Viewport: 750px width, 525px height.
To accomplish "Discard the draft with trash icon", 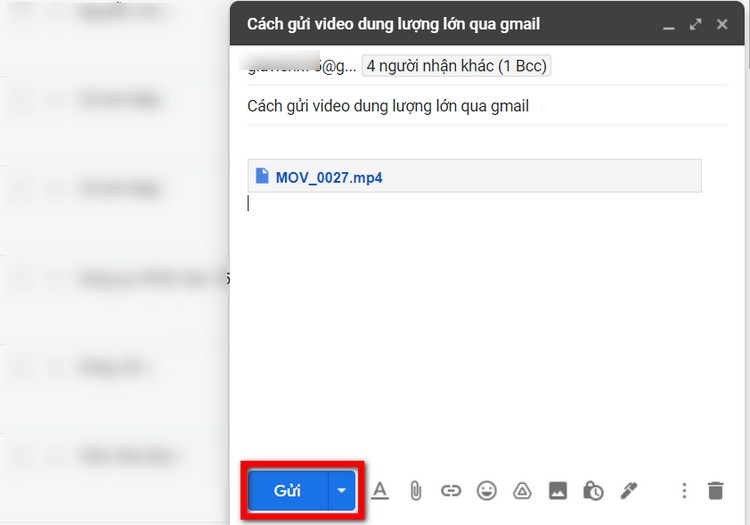I will pyautogui.click(x=716, y=491).
